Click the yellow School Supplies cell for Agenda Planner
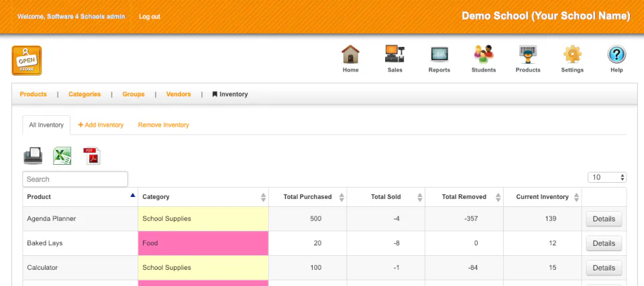The image size is (644, 286). (x=203, y=219)
